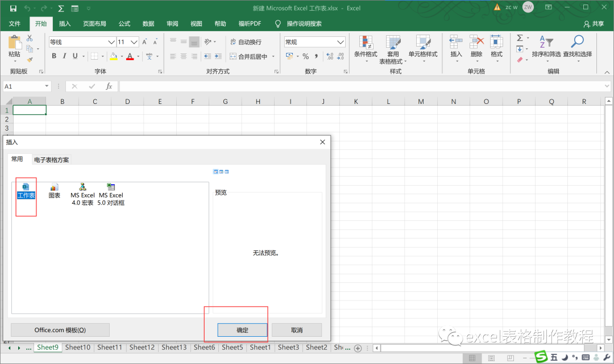Apply the red font color A
The height and width of the screenshot is (364, 614).
(x=130, y=56)
